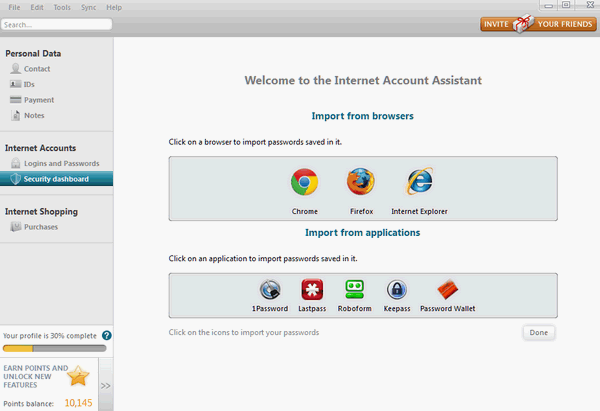The width and height of the screenshot is (600, 411).
Task: Click the Logins and Passwords lock icon
Action: pos(15,163)
